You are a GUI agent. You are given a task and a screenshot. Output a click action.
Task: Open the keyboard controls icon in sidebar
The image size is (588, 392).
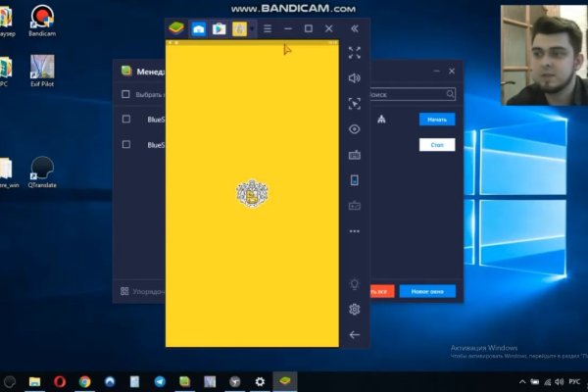pyautogui.click(x=354, y=155)
